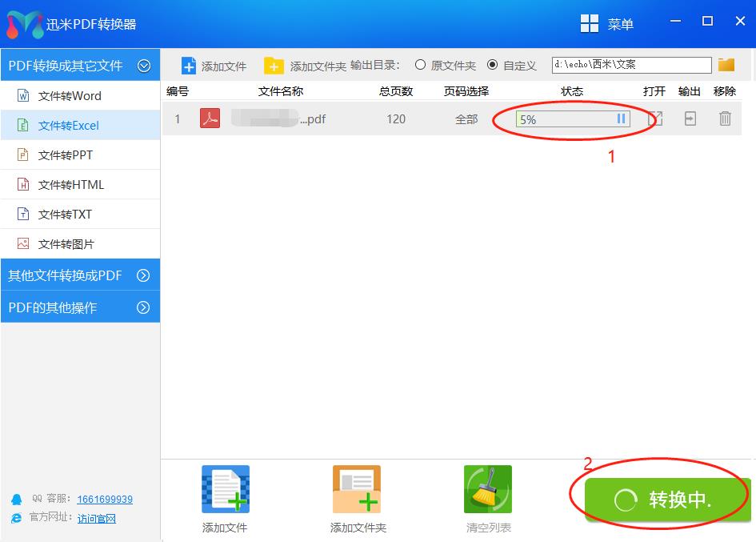This screenshot has height=542, width=756.
Task: Open the 访问官网 website link
Action: [97, 518]
